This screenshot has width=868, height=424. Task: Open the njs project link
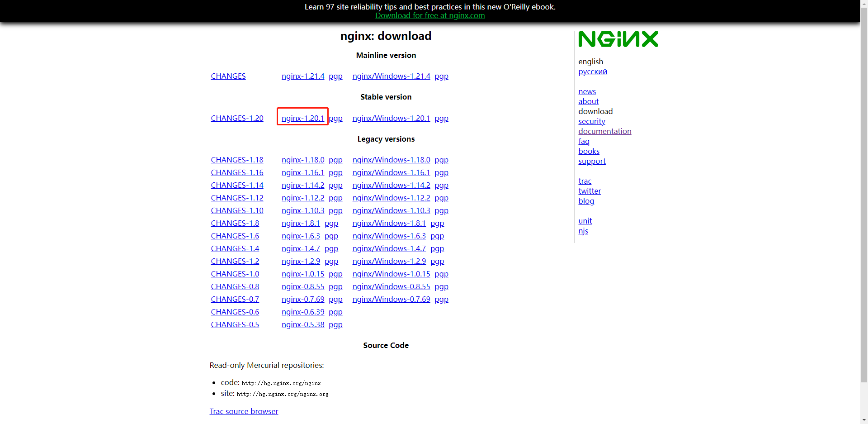click(583, 231)
